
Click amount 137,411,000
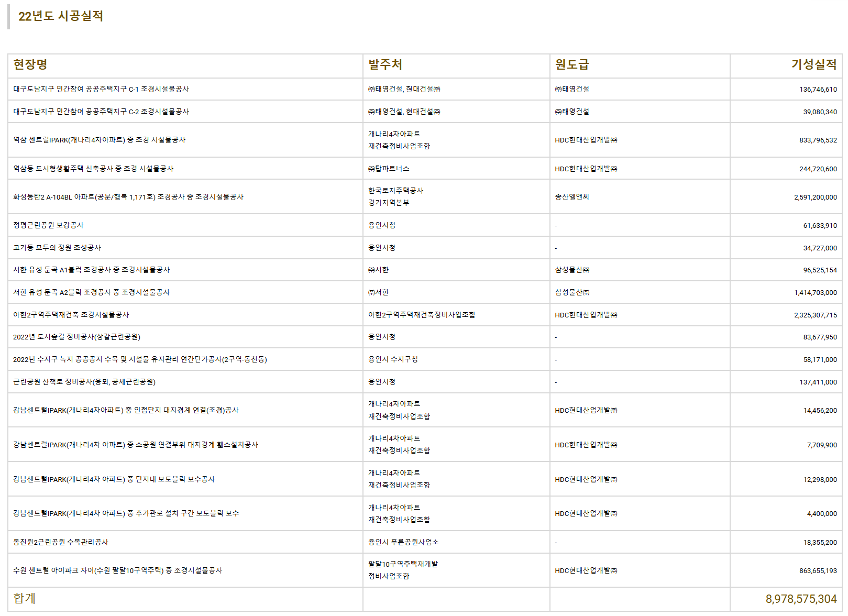pyautogui.click(x=818, y=382)
